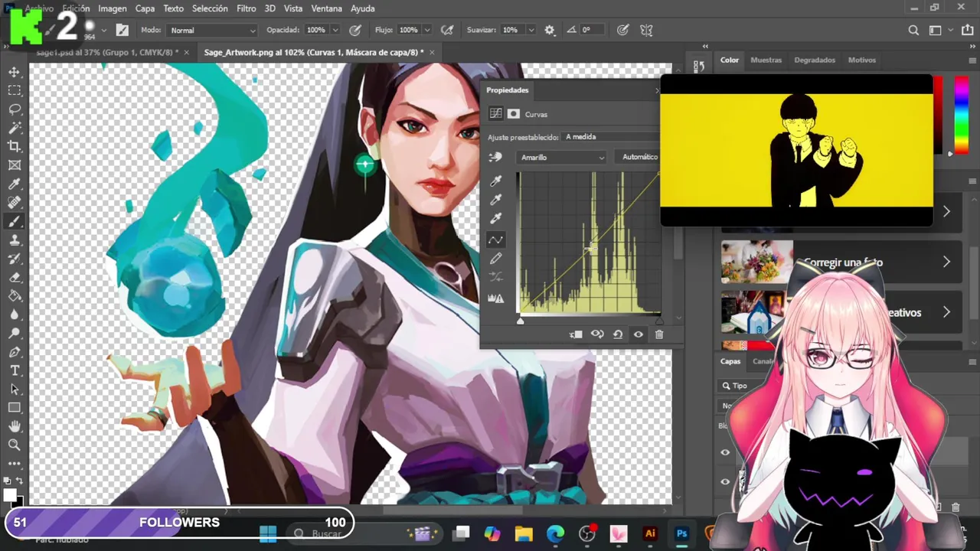Switch to sage1.psd document tab
The image size is (980, 551).
click(107, 52)
